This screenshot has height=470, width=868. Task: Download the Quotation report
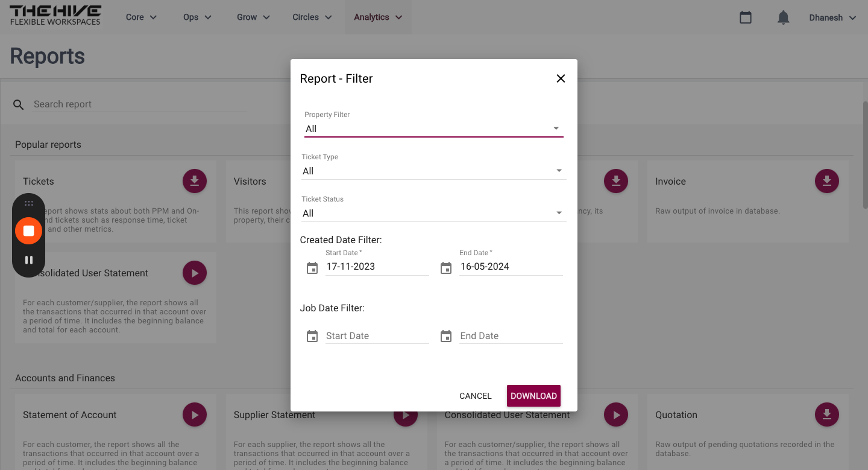[827, 414]
